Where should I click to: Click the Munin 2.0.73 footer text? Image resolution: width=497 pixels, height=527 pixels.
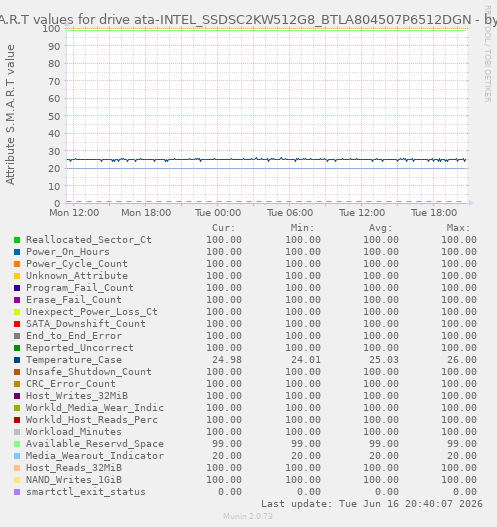[x=248, y=516]
